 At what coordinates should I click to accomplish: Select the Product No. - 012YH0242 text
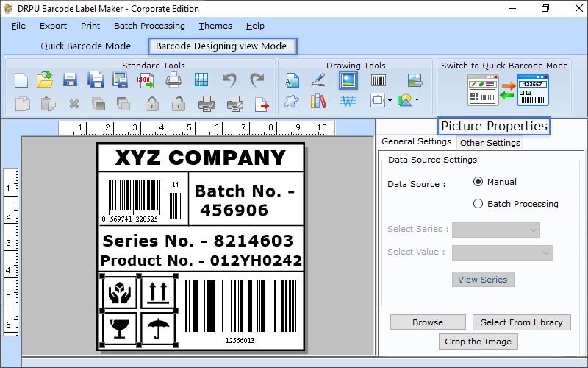201,261
